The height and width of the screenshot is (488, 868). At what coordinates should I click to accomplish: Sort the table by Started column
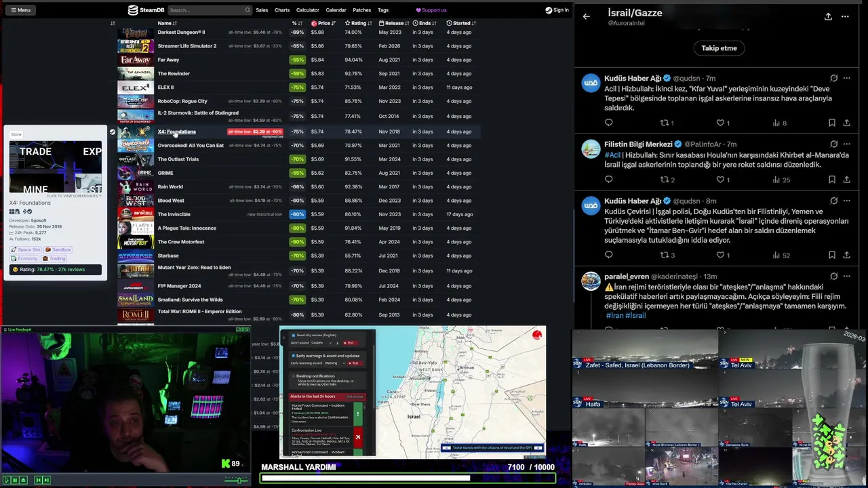coord(460,23)
